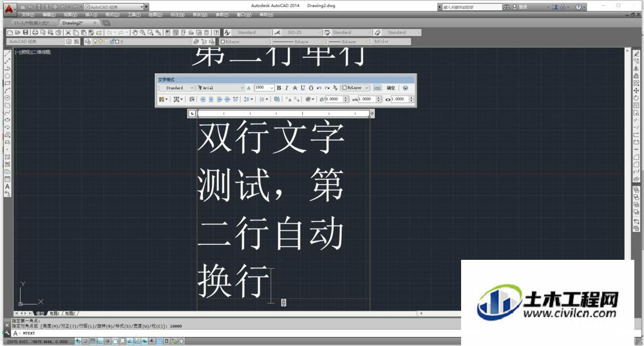The image size is (644, 346).
Task: Close the command line window
Action: click(x=7, y=325)
